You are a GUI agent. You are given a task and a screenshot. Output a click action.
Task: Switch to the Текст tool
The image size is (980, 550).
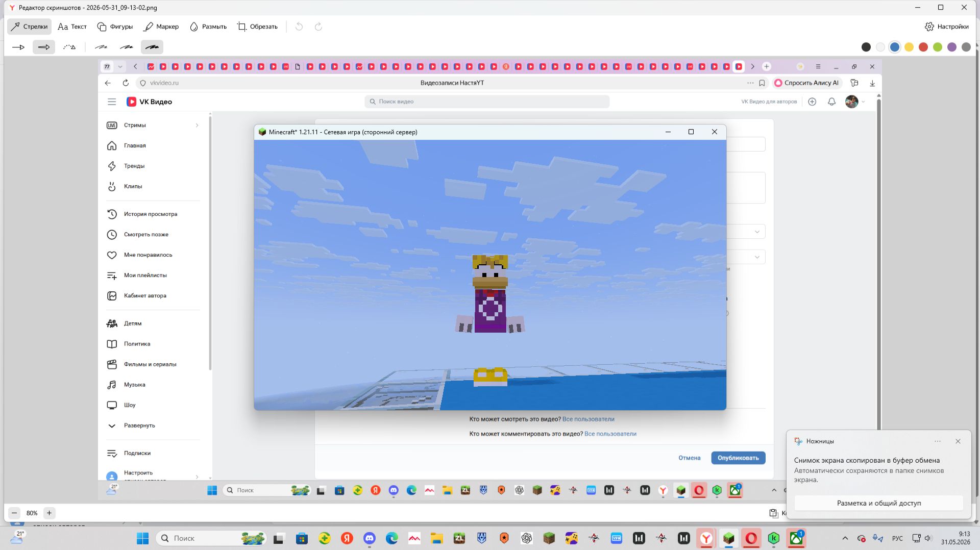click(x=72, y=27)
